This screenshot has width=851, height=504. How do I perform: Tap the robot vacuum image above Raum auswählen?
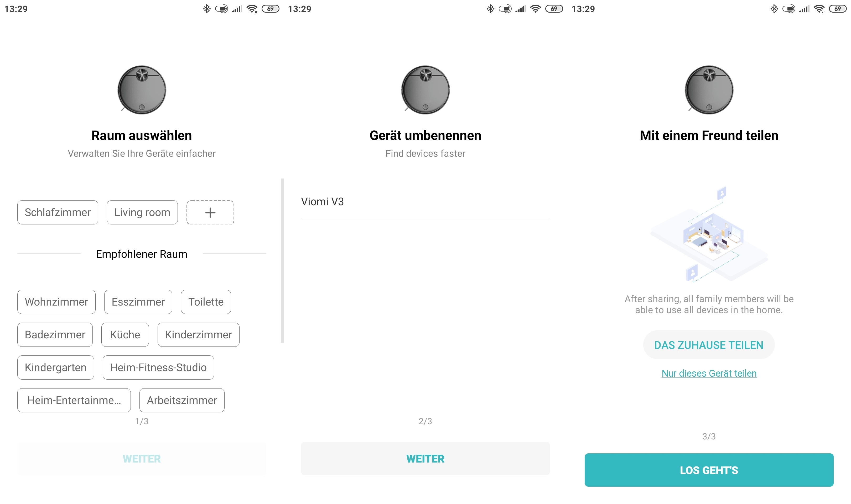pos(142,90)
